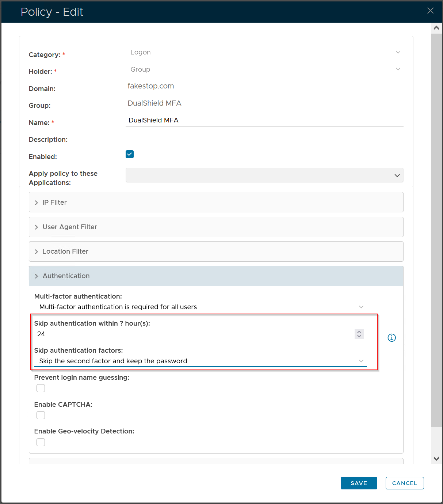443x504 pixels.
Task: Close the Policy - Edit dialog
Action: [x=430, y=11]
